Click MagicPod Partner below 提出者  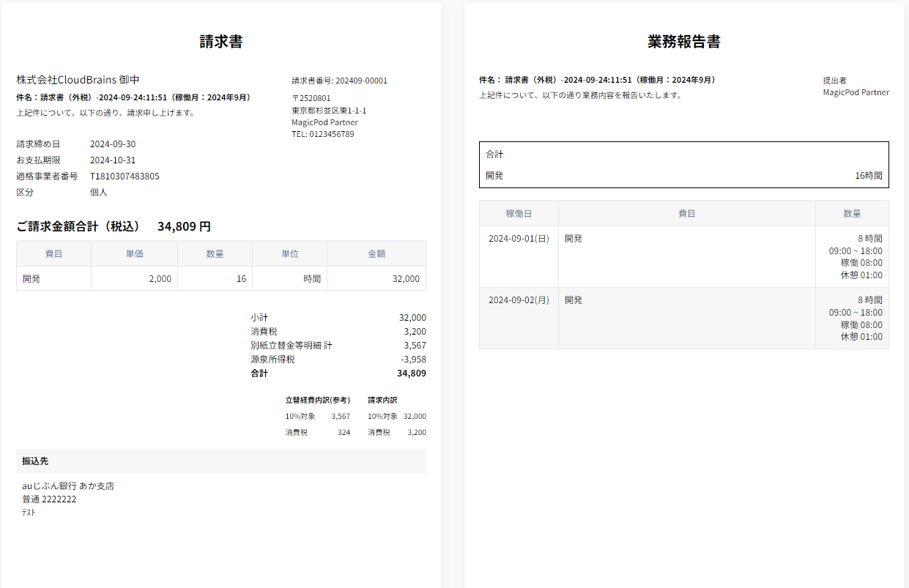(856, 92)
